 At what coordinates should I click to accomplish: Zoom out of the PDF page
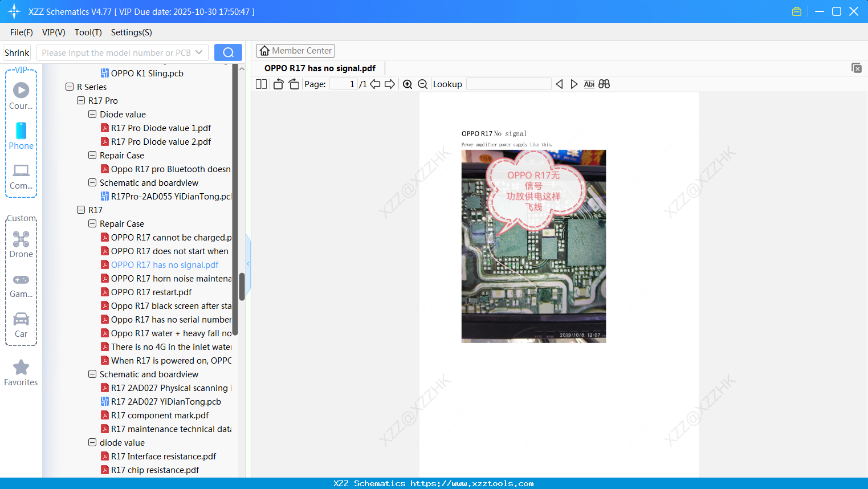click(422, 84)
